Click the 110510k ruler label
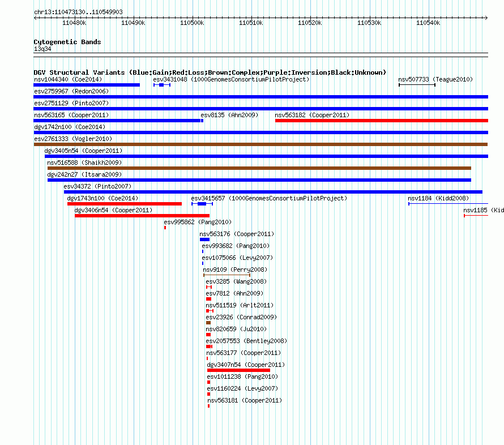The height and width of the screenshot is (445, 504). 251,23
